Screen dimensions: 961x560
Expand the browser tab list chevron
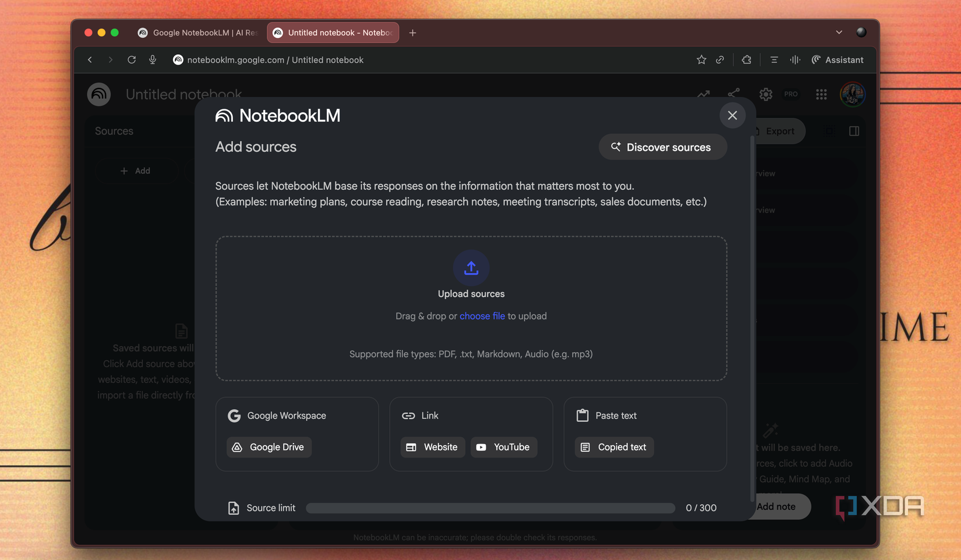coord(839,33)
